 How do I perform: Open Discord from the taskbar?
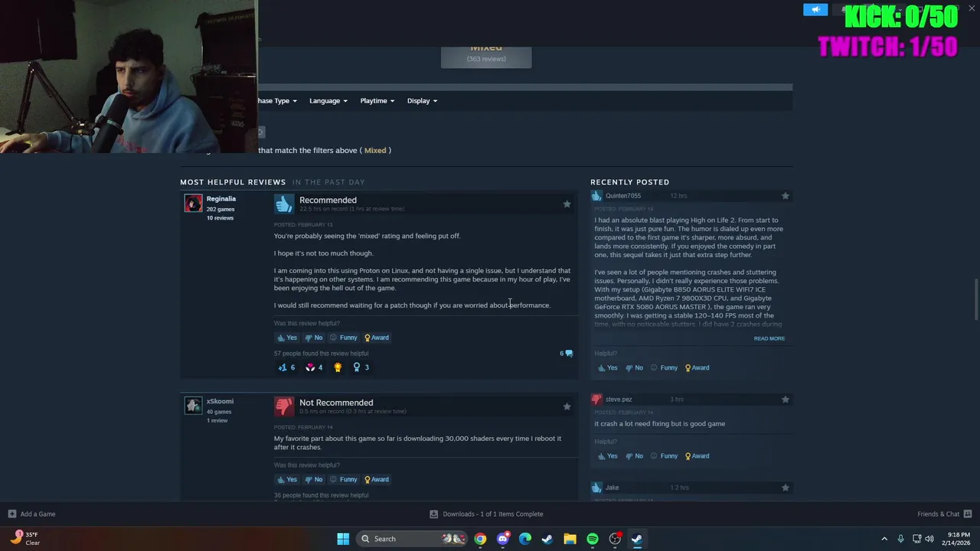point(502,539)
